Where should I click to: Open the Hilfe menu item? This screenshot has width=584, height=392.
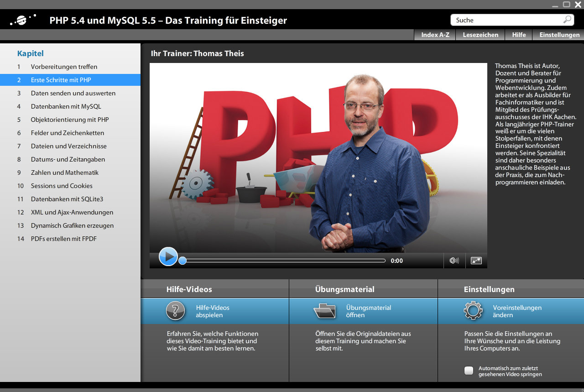coord(519,35)
